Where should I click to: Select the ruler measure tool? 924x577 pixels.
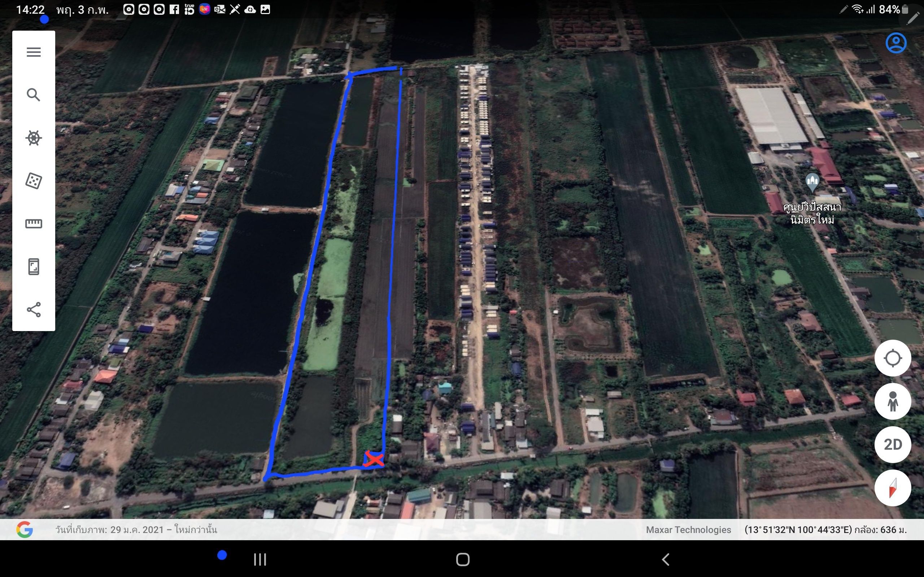coord(34,224)
